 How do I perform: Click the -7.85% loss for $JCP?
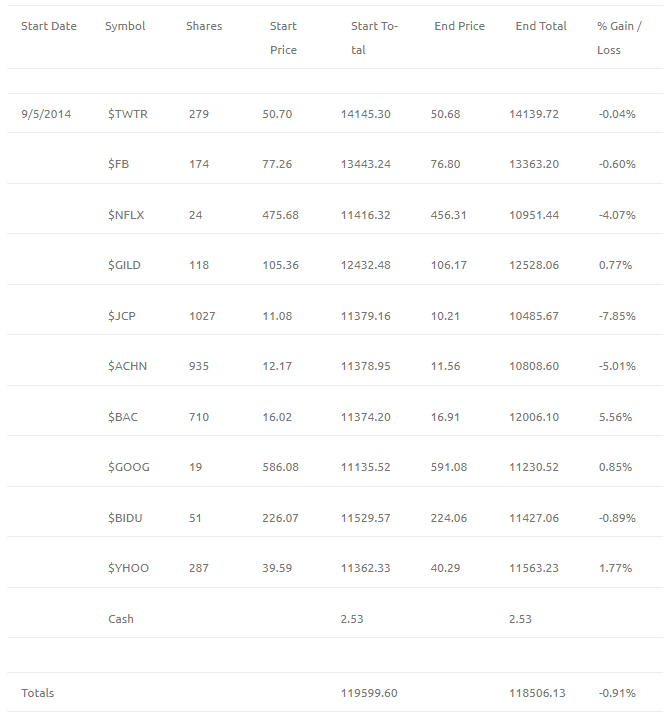[x=617, y=316]
